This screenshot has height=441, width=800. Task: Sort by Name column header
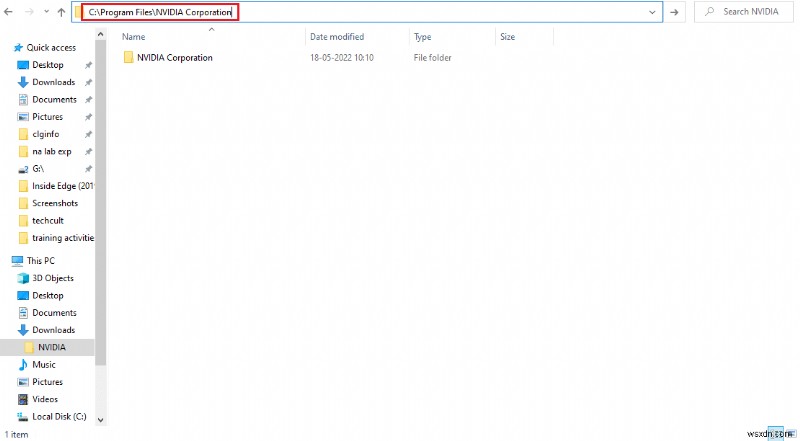tap(134, 37)
